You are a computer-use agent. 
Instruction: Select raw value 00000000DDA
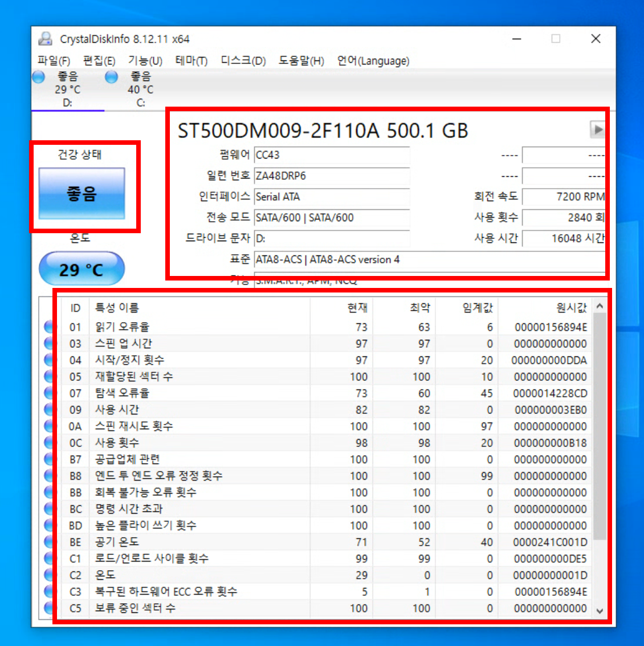coord(549,360)
